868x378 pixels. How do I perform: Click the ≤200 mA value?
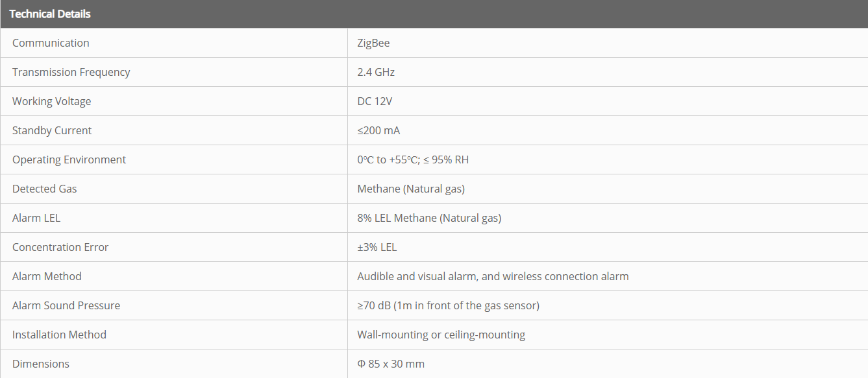click(378, 130)
